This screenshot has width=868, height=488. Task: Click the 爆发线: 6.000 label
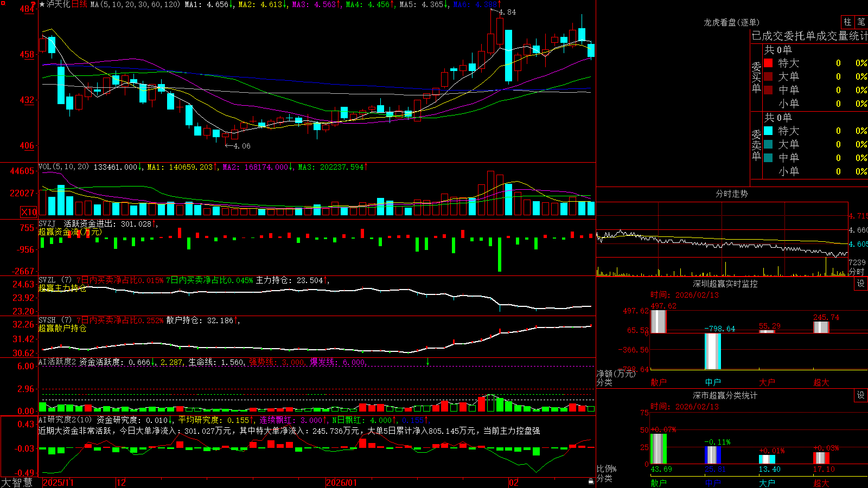pos(337,362)
